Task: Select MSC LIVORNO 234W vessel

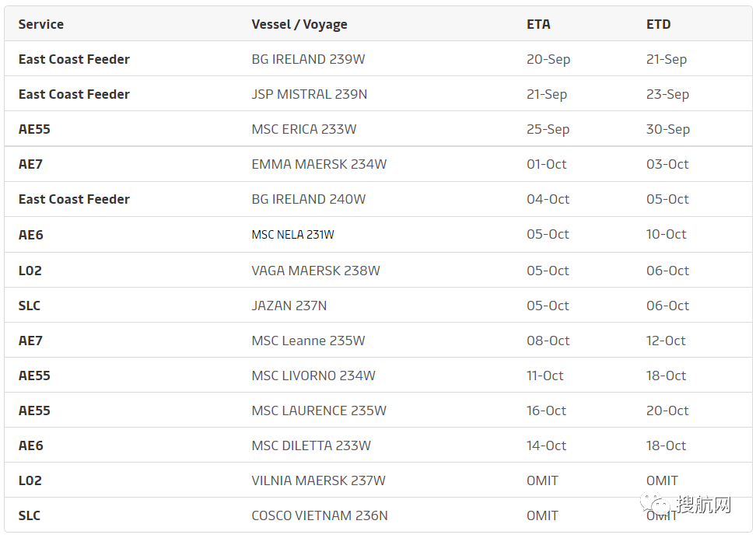Action: tap(313, 376)
